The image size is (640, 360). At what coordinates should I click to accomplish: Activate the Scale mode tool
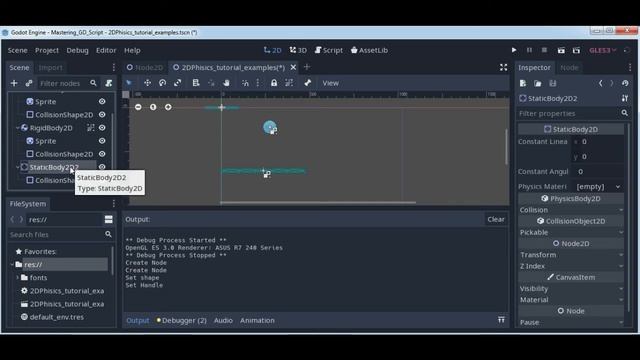pos(178,83)
